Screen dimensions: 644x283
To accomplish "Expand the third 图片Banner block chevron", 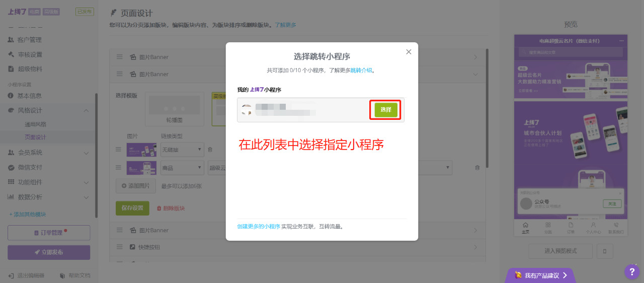I will coord(475,230).
